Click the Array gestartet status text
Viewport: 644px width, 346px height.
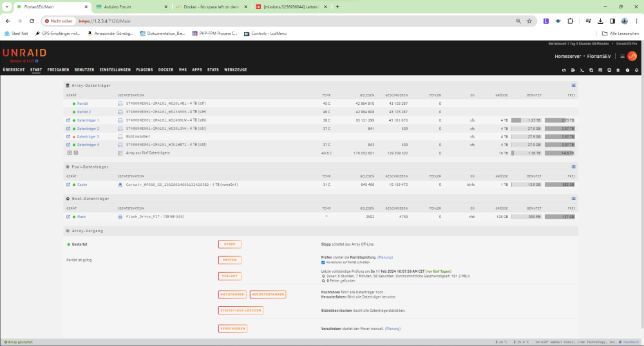[19, 342]
